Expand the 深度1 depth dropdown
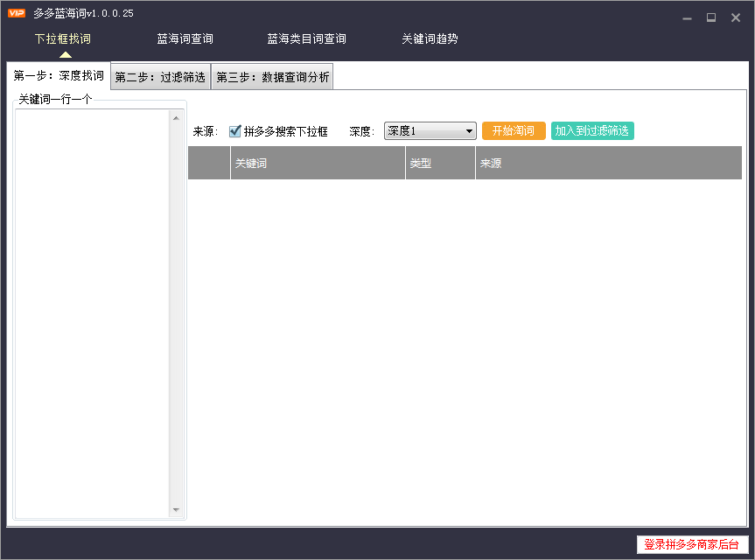The height and width of the screenshot is (560, 755). click(430, 131)
